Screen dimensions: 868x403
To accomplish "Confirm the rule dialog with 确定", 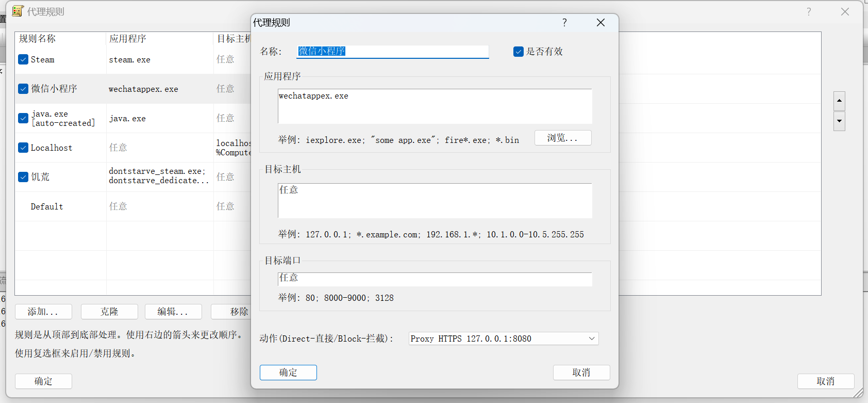I will (288, 373).
